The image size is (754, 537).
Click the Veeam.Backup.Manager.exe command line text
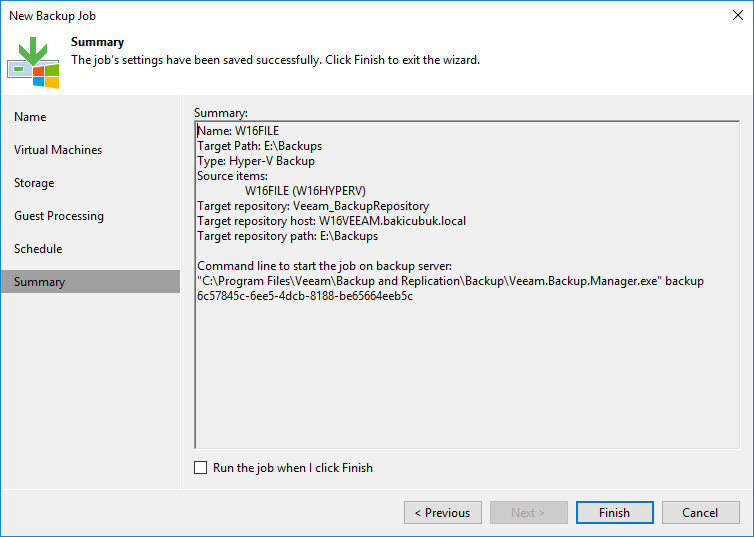pos(451,281)
